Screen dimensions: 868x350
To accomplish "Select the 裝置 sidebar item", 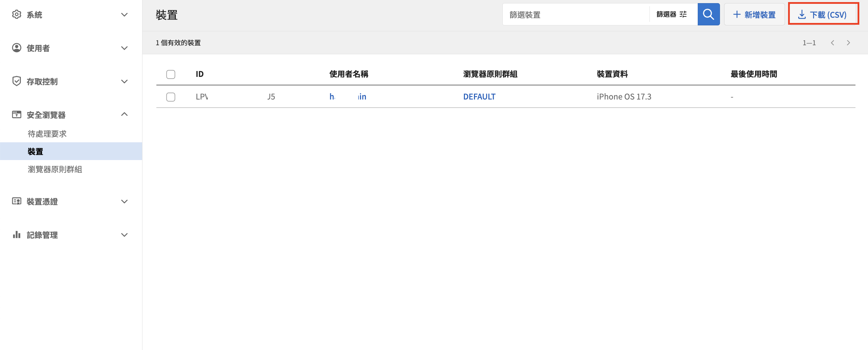I will coord(71,151).
